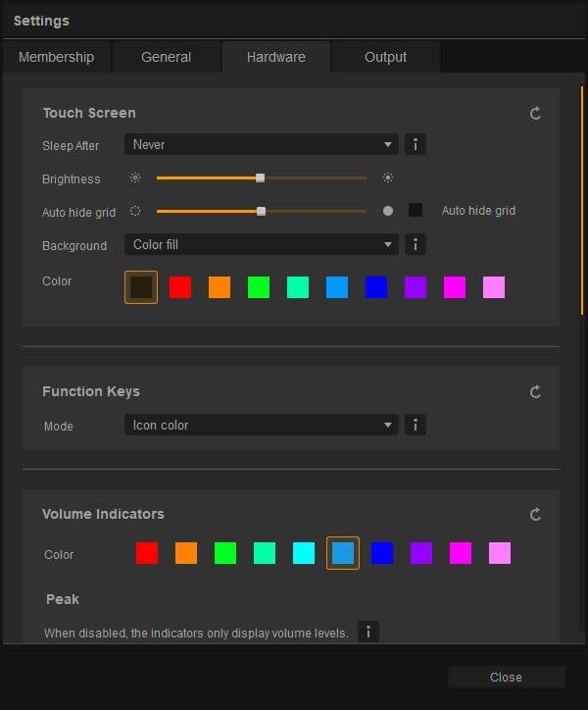Close the Settings dialog
588x710 pixels.
[x=507, y=677]
